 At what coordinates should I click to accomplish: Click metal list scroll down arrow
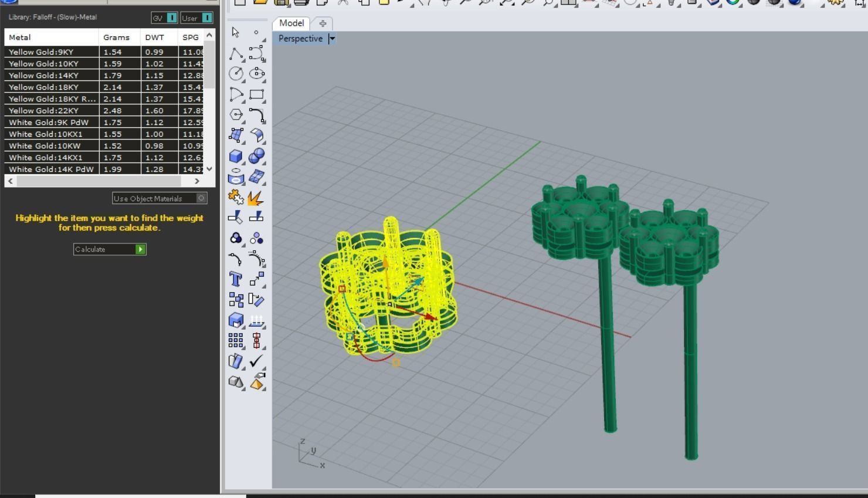pos(209,169)
